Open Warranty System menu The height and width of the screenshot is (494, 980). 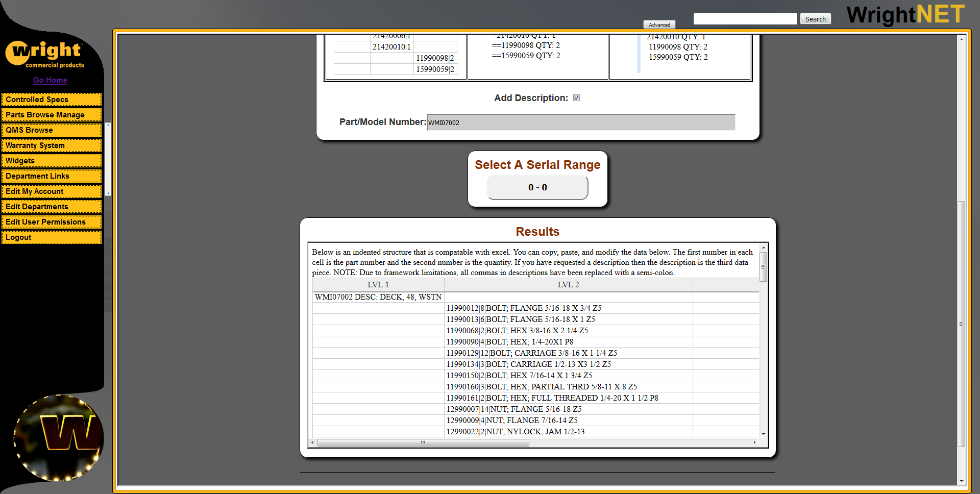click(52, 145)
